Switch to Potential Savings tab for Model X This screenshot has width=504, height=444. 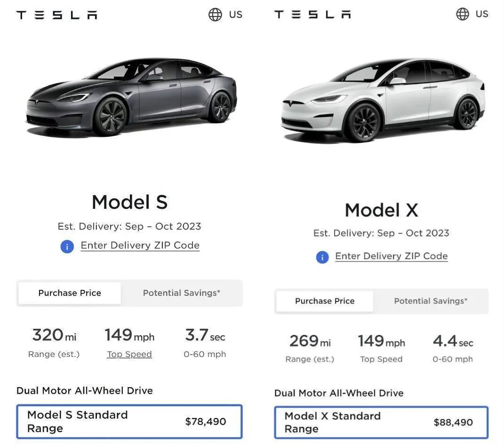(431, 301)
